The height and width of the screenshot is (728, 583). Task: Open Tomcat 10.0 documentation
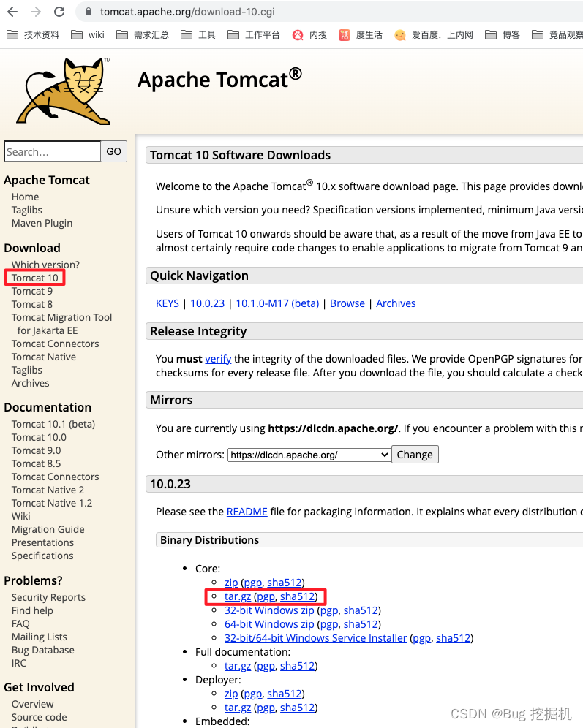[39, 437]
